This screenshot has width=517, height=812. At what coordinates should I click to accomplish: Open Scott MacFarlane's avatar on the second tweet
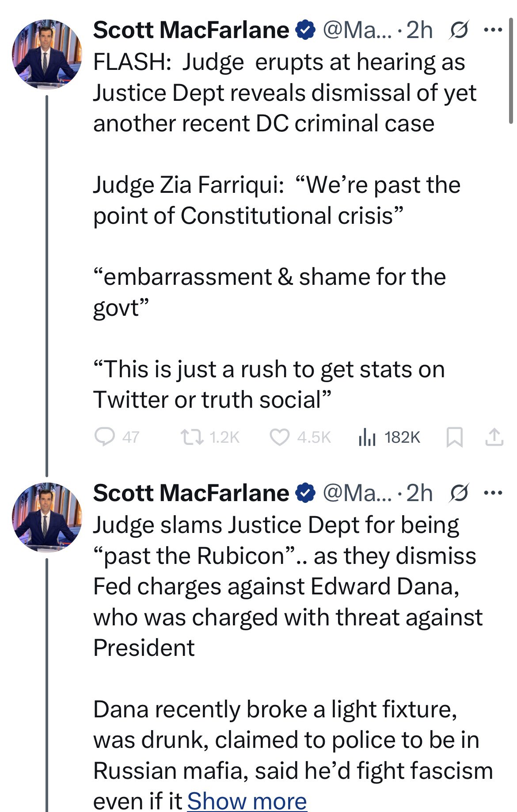(x=46, y=517)
